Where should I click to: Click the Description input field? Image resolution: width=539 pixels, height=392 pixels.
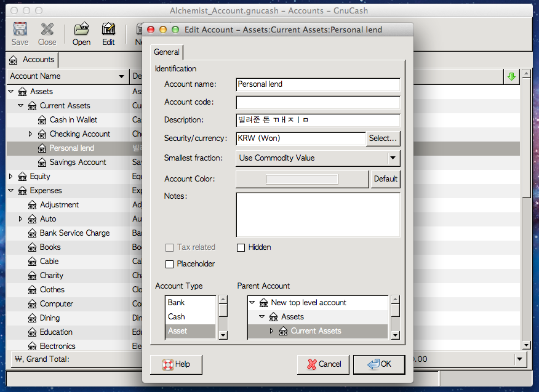point(318,120)
